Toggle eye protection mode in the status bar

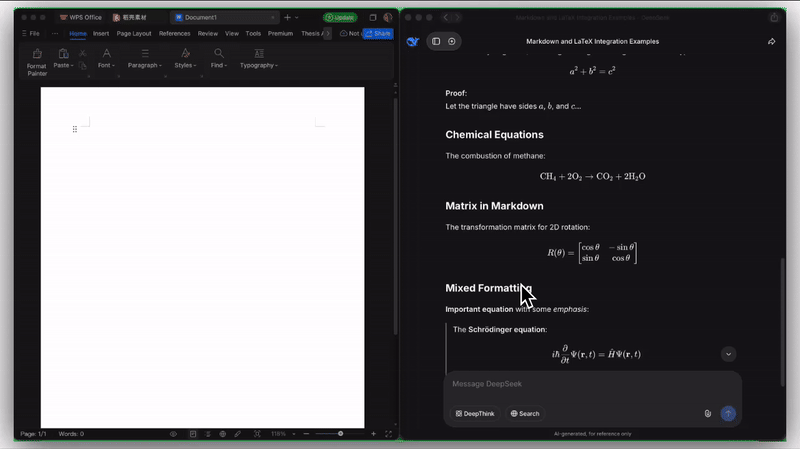tap(174, 434)
